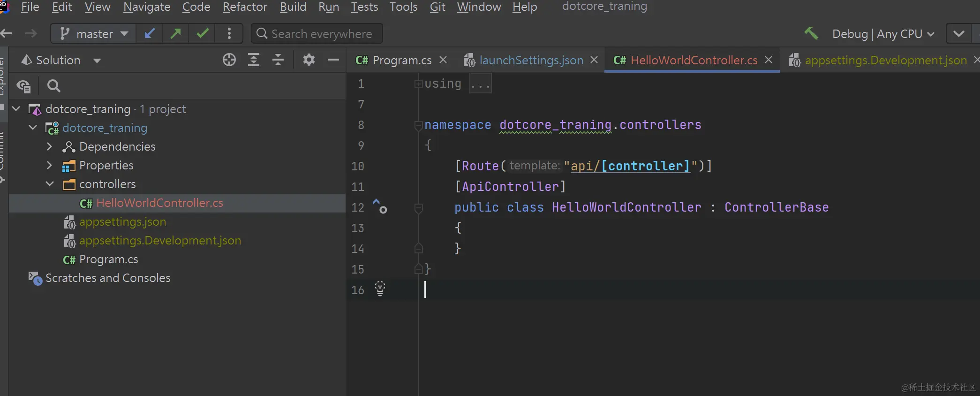The width and height of the screenshot is (980, 396).
Task: Click the build hammer icon
Action: (811, 33)
